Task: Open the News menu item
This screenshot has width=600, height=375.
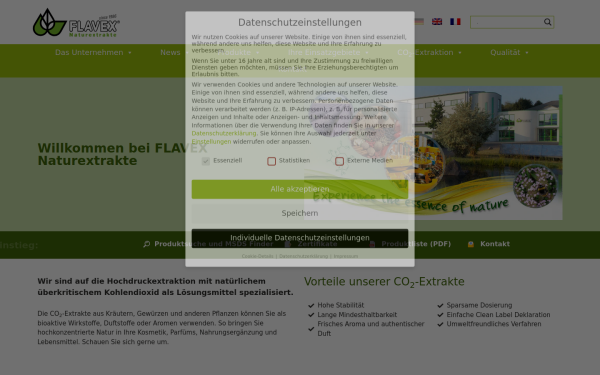Action: coord(170,52)
